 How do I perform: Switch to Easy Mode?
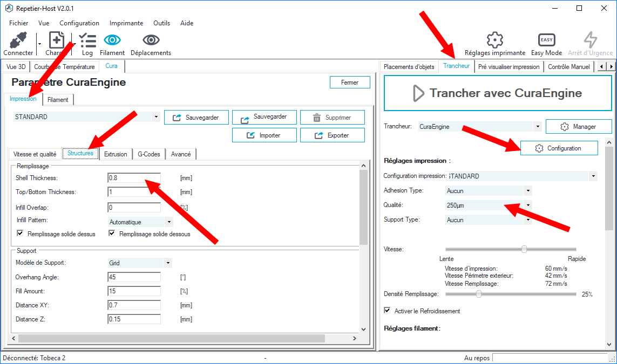coord(546,41)
